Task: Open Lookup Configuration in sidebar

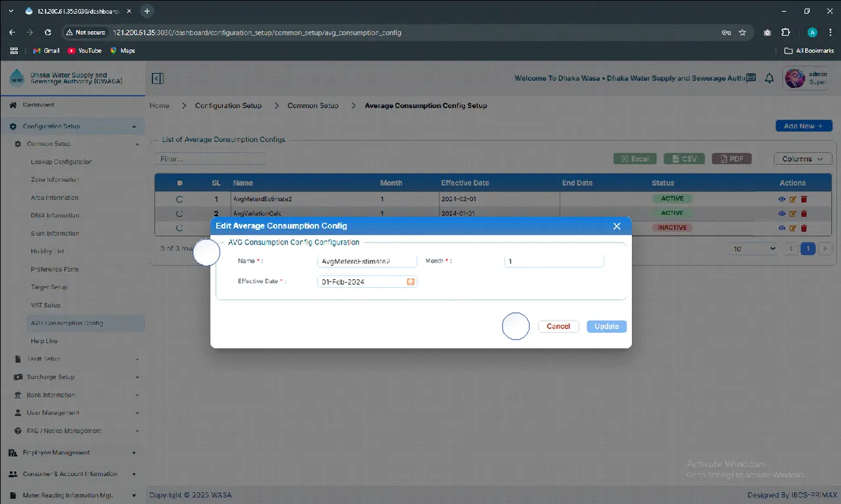Action: pos(61,162)
